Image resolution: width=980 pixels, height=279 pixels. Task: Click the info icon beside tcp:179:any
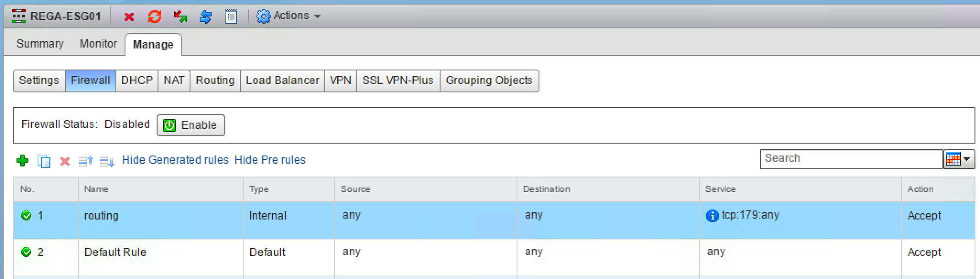[x=712, y=216]
